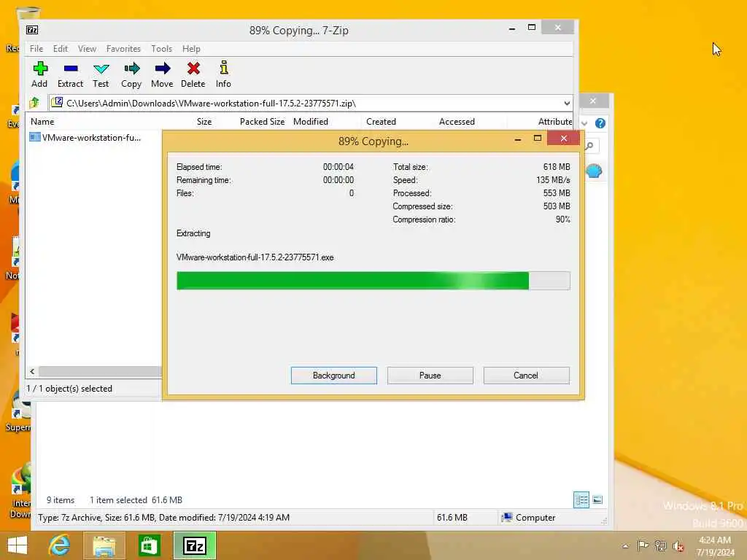Viewport: 747px width, 560px height.
Task: Click the Move toolbar icon
Action: (x=163, y=69)
